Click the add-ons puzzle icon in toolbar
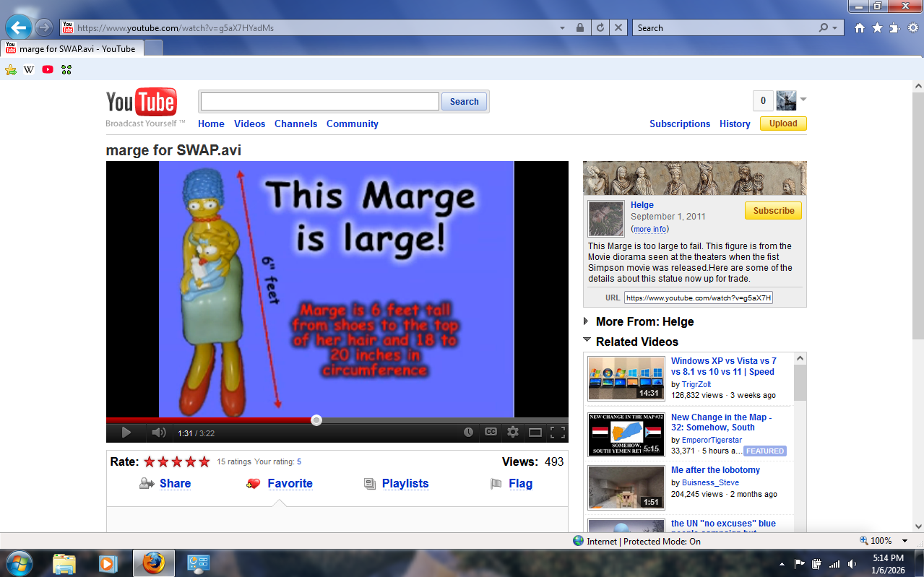 895,27
